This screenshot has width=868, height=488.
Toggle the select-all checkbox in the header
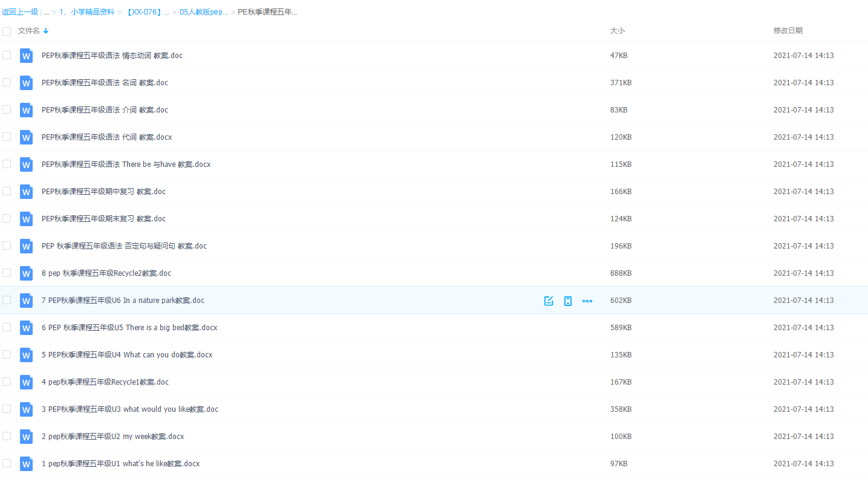[x=7, y=31]
